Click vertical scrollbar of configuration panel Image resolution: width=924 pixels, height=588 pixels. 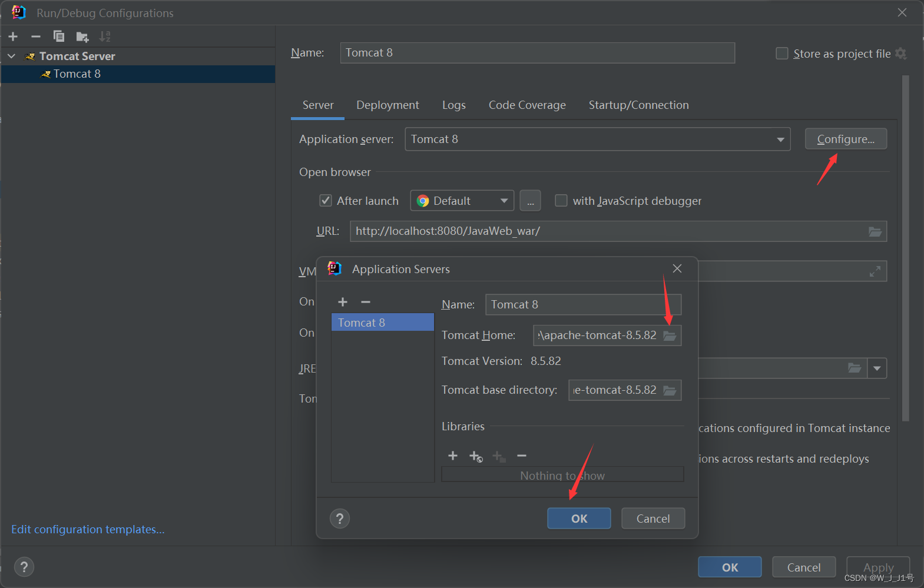click(906, 248)
